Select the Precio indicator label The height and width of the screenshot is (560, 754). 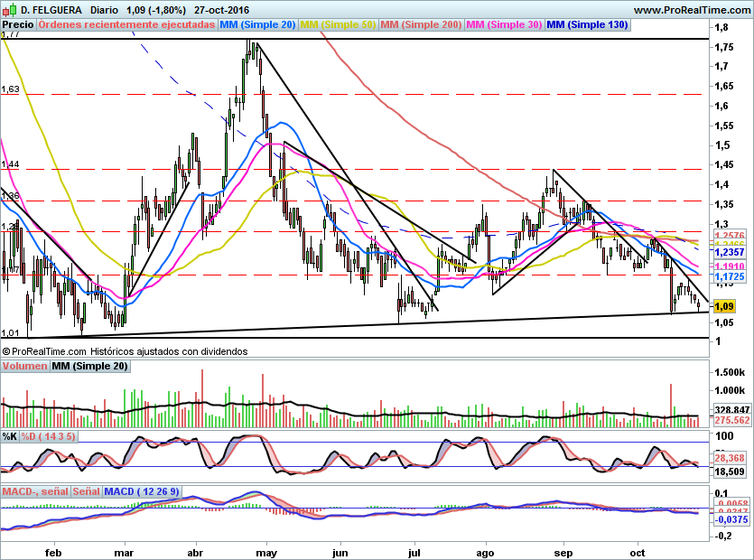pyautogui.click(x=18, y=24)
